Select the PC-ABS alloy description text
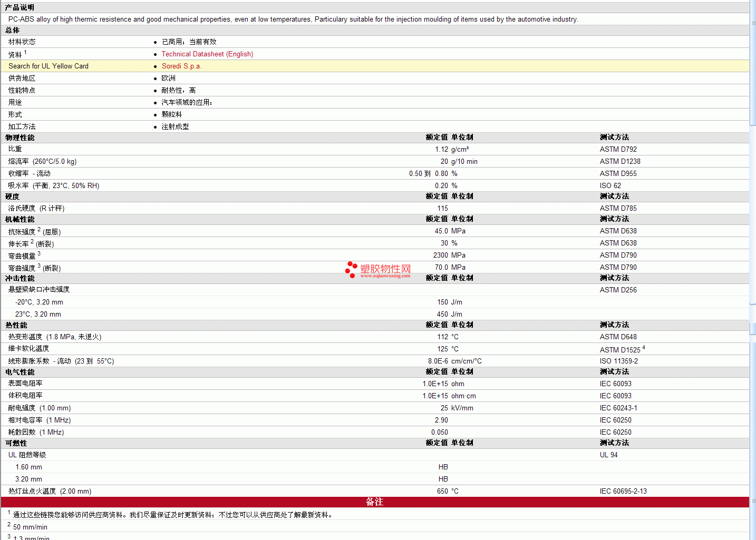Image resolution: width=756 pixels, height=540 pixels. (293, 19)
